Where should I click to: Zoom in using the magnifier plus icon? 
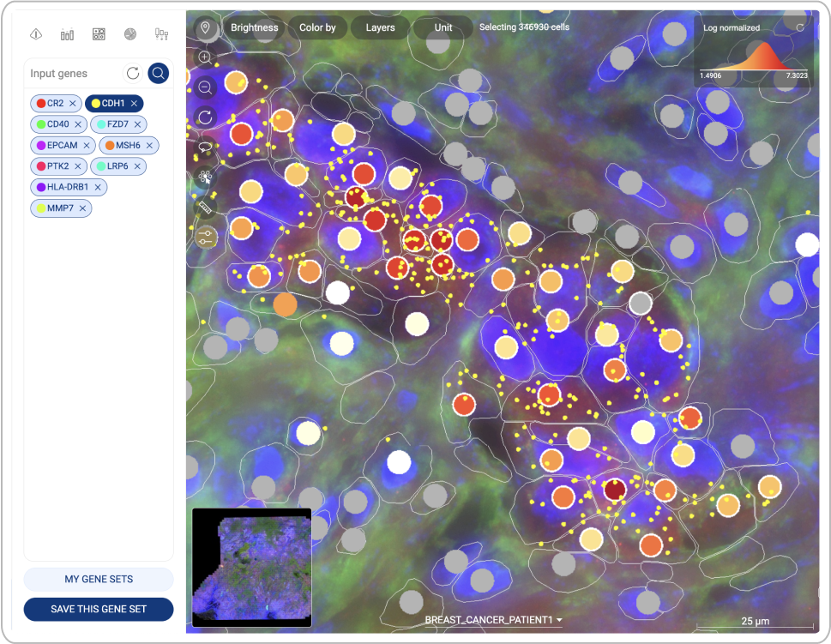205,57
